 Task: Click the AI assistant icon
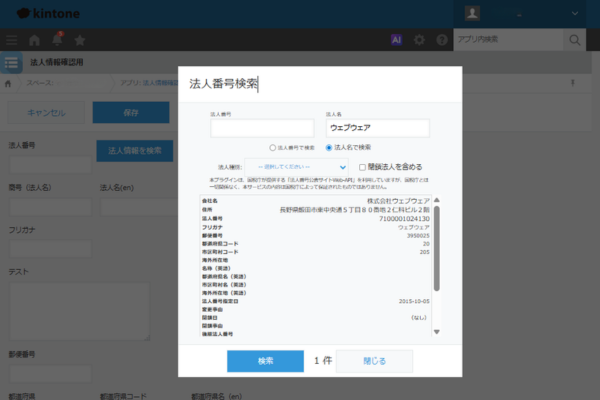396,40
